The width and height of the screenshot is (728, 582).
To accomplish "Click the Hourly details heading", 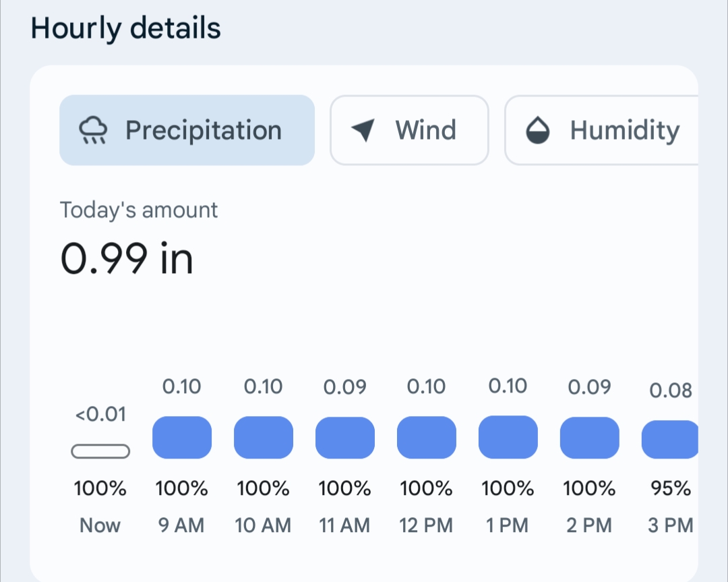I will coord(126,28).
